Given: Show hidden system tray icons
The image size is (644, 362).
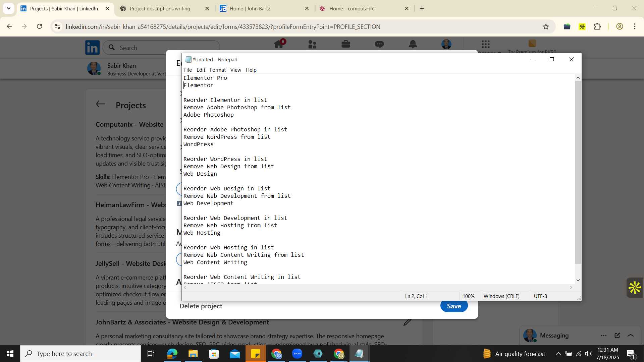Looking at the screenshot, I should pyautogui.click(x=558, y=354).
